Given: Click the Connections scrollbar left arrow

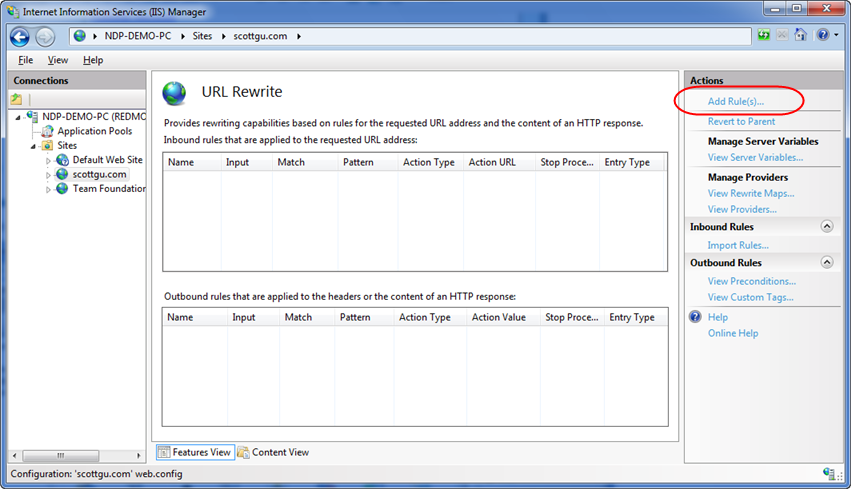Looking at the screenshot, I should click(x=15, y=455).
